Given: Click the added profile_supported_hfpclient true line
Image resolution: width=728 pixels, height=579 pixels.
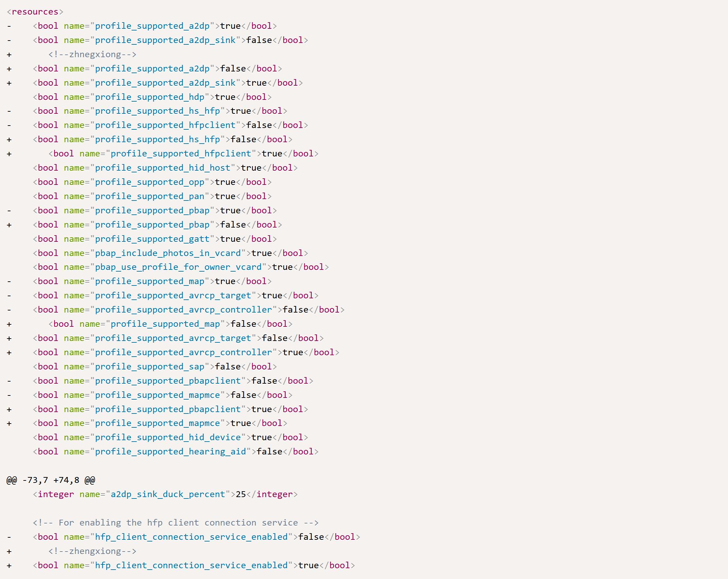Looking at the screenshot, I should pyautogui.click(x=183, y=154).
